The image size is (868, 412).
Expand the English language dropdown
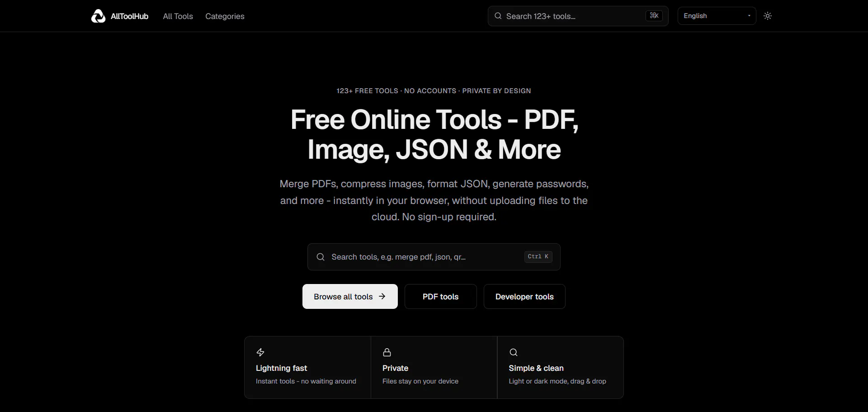(717, 16)
